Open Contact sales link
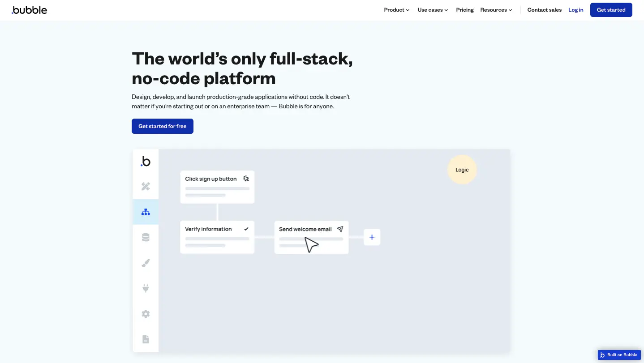 [x=545, y=10]
